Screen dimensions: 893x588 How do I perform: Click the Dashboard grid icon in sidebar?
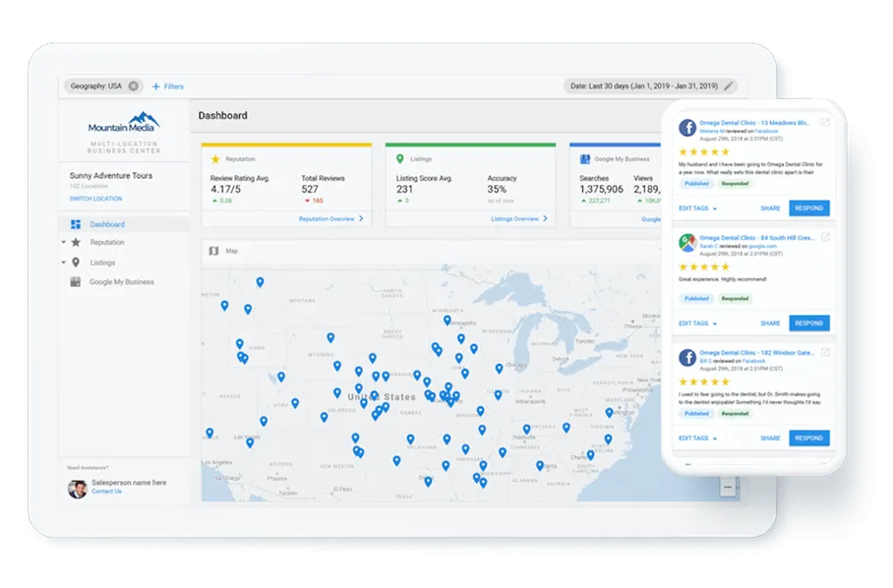[x=76, y=224]
